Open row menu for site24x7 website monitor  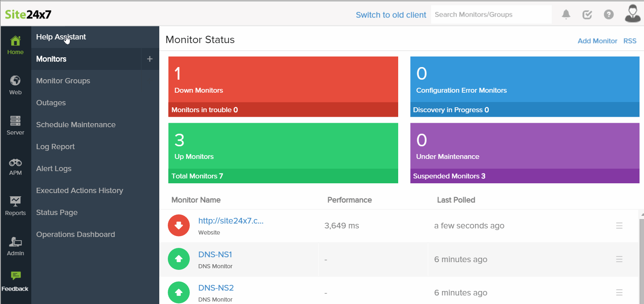(x=619, y=226)
